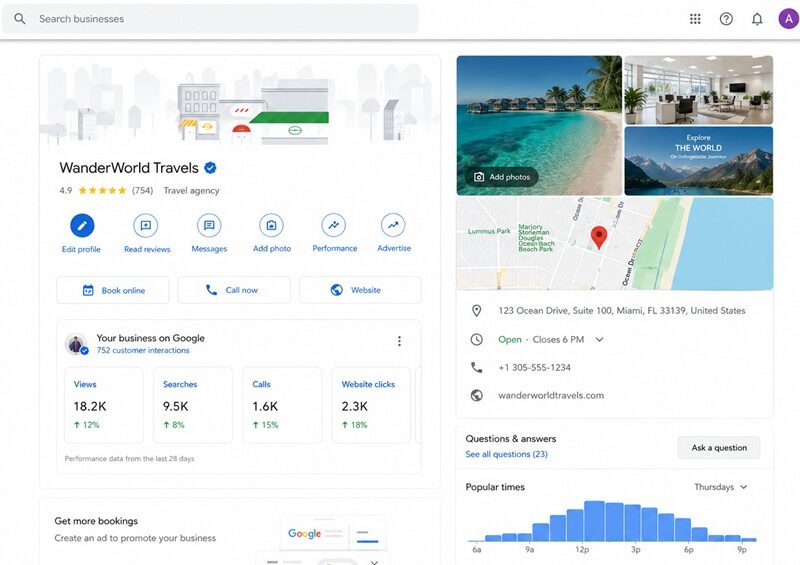Screen dimensions: 800x565
Task: Open the Google apps grid
Action: pos(695,19)
